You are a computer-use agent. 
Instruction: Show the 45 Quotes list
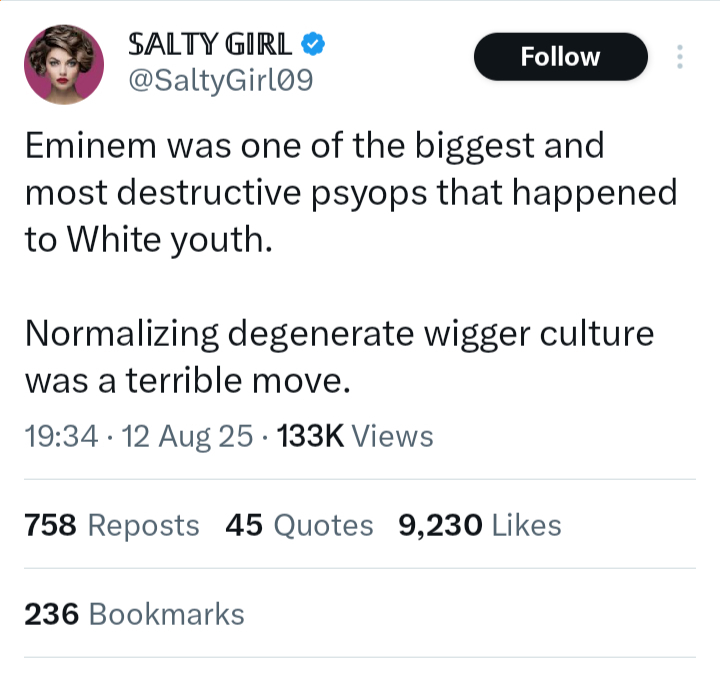299,525
